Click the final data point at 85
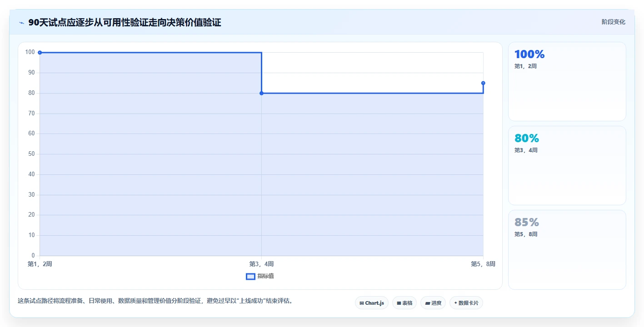 click(483, 83)
